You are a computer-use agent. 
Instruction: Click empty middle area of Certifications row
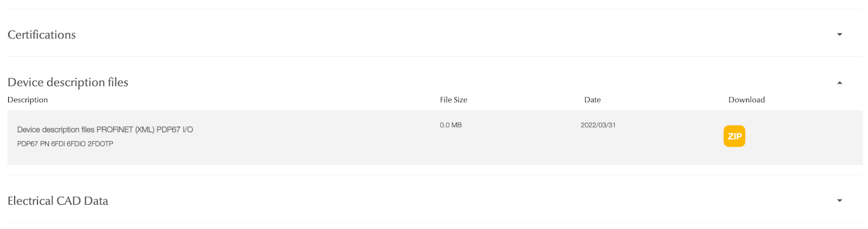434,35
